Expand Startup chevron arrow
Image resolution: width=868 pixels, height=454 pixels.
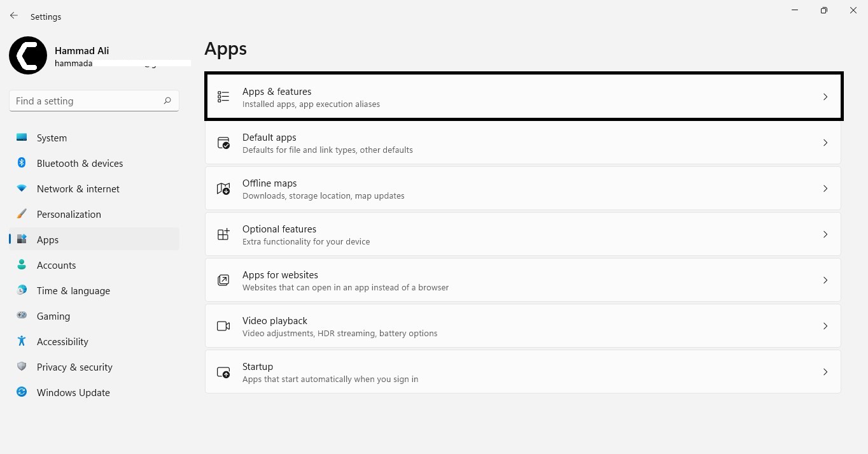[825, 372]
